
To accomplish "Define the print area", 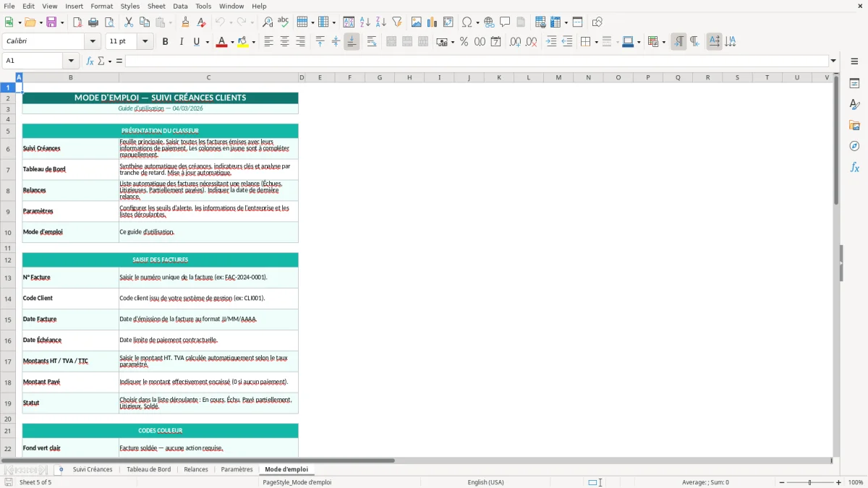I will click(540, 22).
